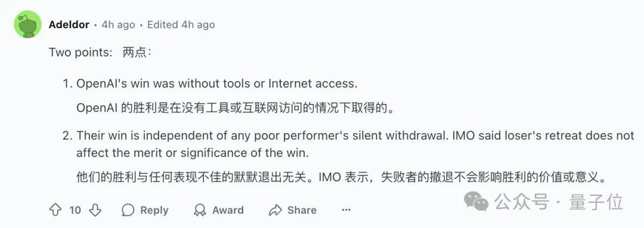The image size is (644, 228).
Task: Click the Share arrow icon
Action: click(x=275, y=210)
